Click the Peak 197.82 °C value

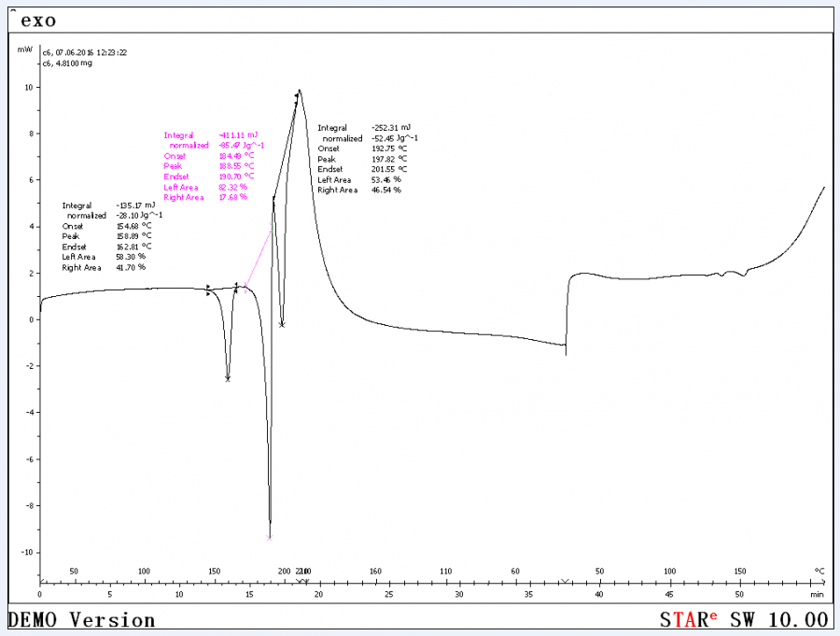coord(389,159)
